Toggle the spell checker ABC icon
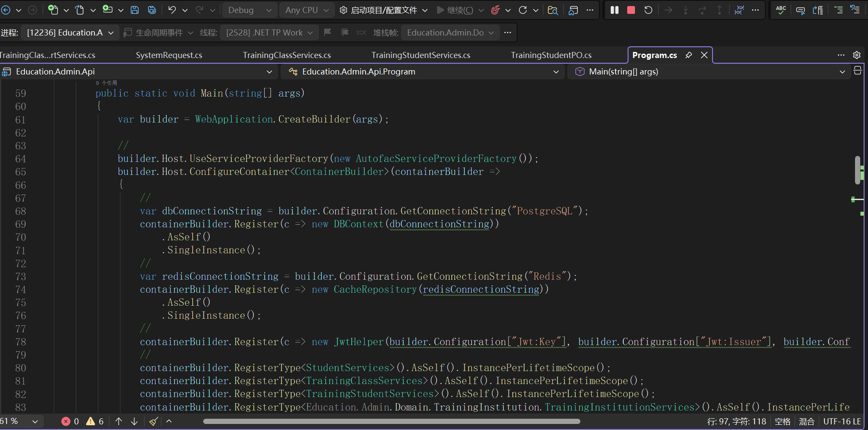The width and height of the screenshot is (868, 430). click(781, 10)
